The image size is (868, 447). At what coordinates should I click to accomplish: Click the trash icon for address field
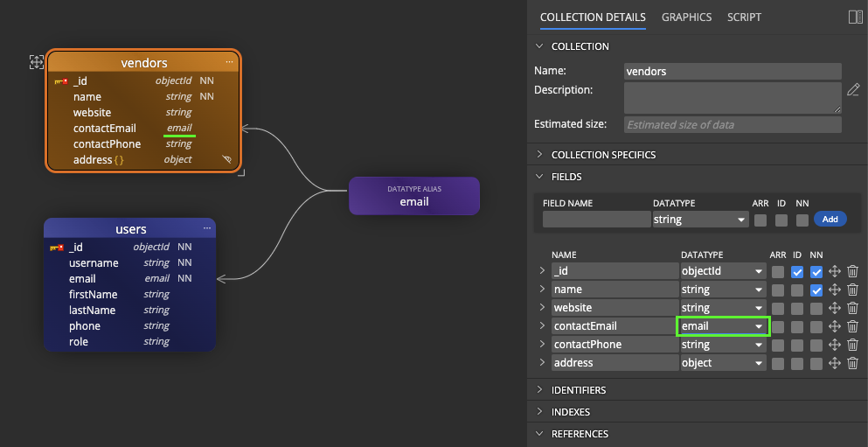852,363
